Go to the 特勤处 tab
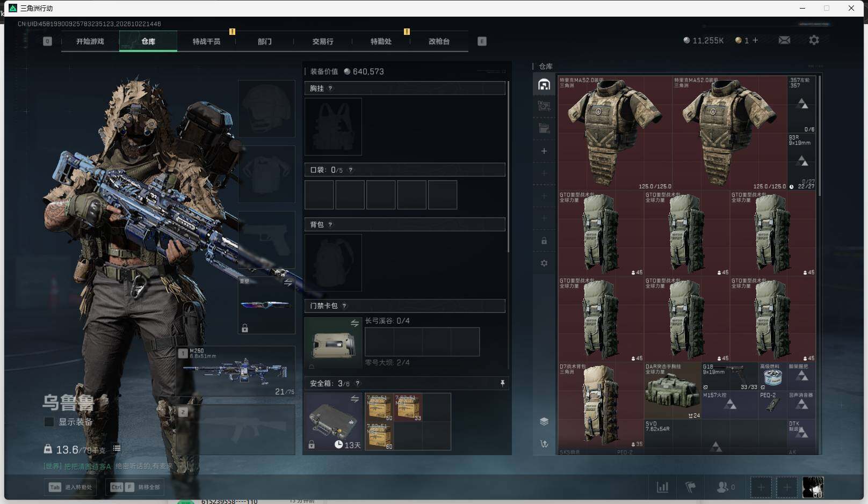 (381, 41)
